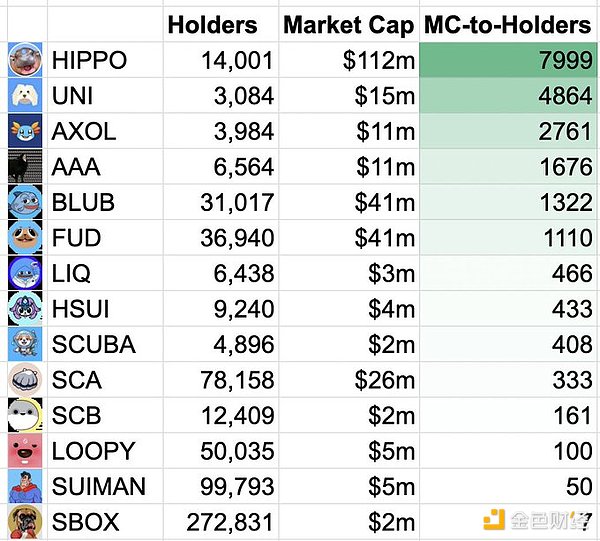Select the SCUBA token icon

pyautogui.click(x=24, y=344)
